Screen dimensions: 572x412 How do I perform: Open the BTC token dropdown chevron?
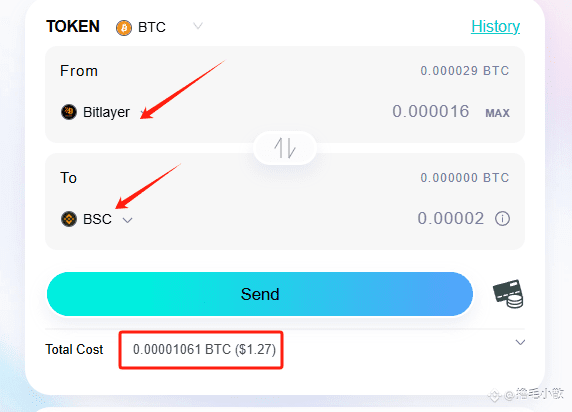pyautogui.click(x=198, y=26)
